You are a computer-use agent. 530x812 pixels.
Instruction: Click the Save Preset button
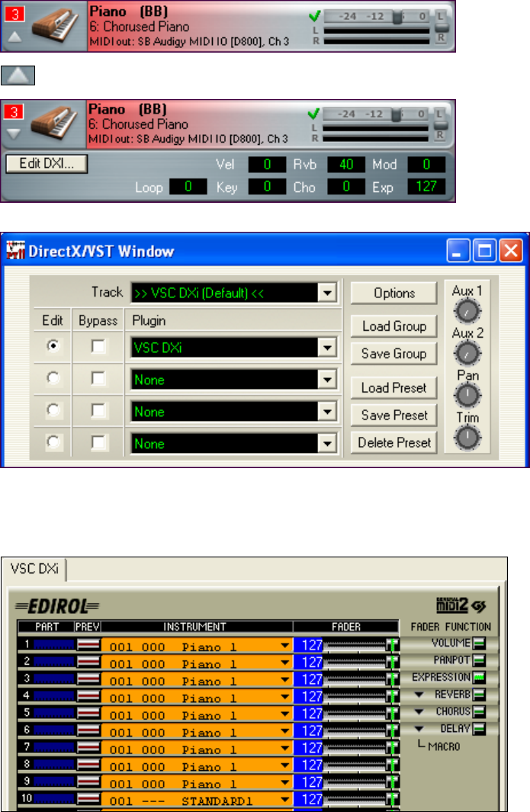click(x=393, y=416)
